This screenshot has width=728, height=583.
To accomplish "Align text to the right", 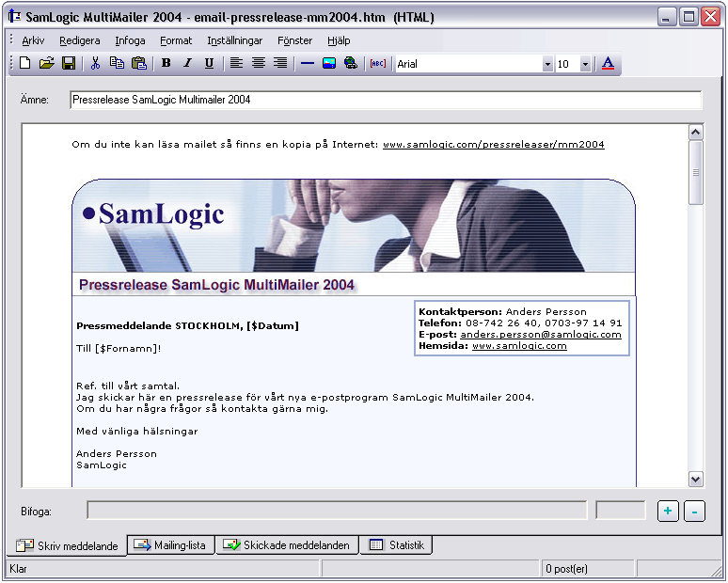I will [x=280, y=63].
